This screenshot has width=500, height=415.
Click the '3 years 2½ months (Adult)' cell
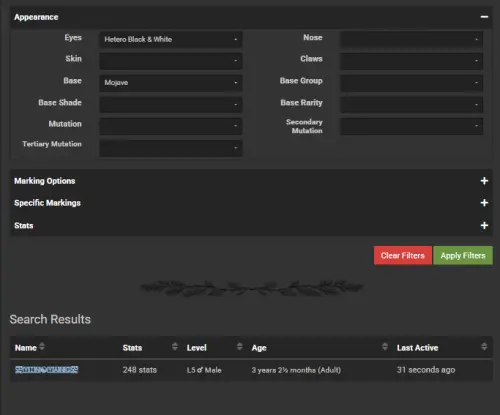[296, 370]
